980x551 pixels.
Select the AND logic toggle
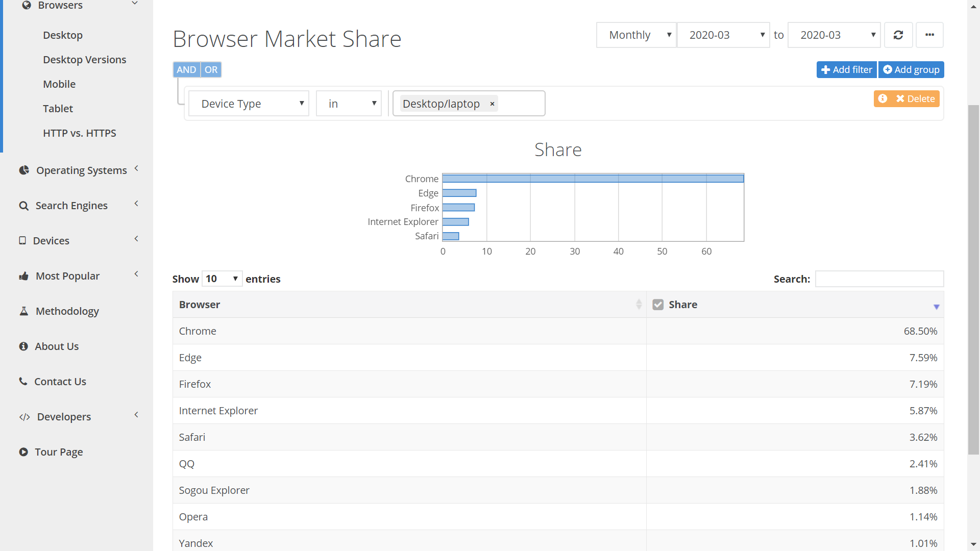[x=186, y=70]
